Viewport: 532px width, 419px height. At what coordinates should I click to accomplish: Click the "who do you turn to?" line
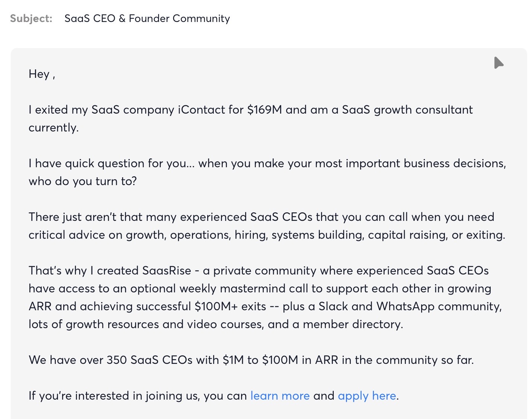point(83,181)
